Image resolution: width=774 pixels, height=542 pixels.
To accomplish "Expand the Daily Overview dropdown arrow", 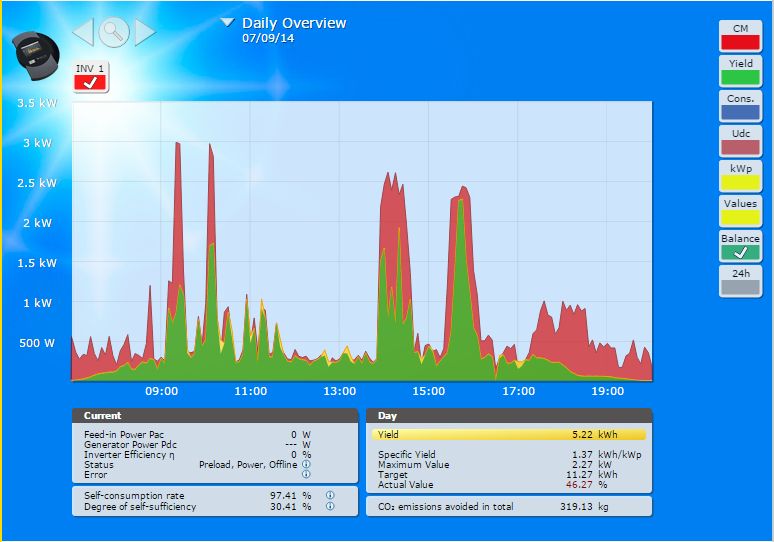I will (227, 22).
